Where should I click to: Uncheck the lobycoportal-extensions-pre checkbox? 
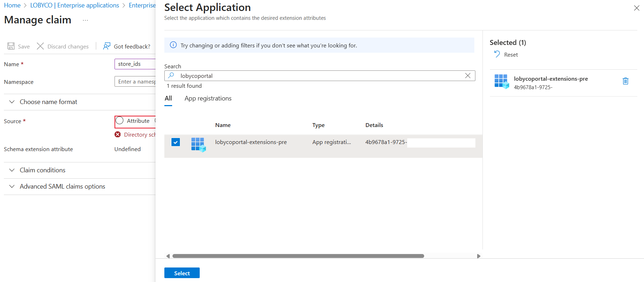[x=176, y=142]
